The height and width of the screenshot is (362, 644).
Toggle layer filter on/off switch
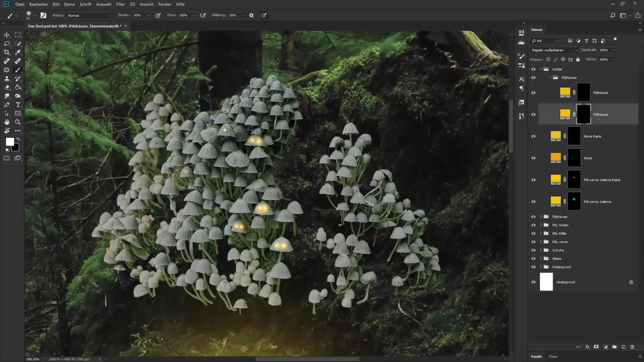coord(615,40)
